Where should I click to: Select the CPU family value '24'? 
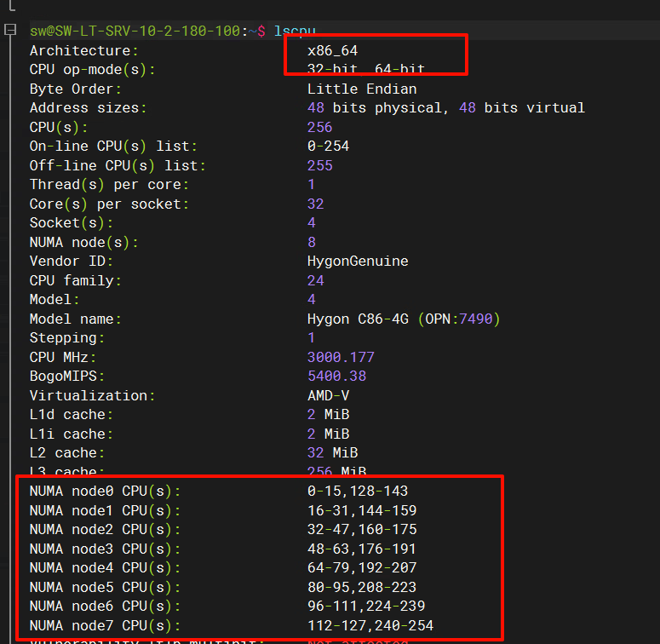[x=316, y=281]
